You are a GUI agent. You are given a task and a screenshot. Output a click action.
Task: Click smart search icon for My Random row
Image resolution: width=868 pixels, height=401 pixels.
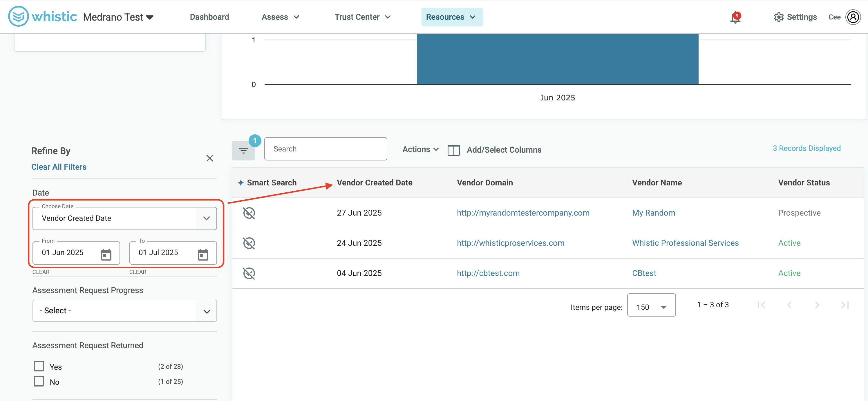tap(249, 213)
